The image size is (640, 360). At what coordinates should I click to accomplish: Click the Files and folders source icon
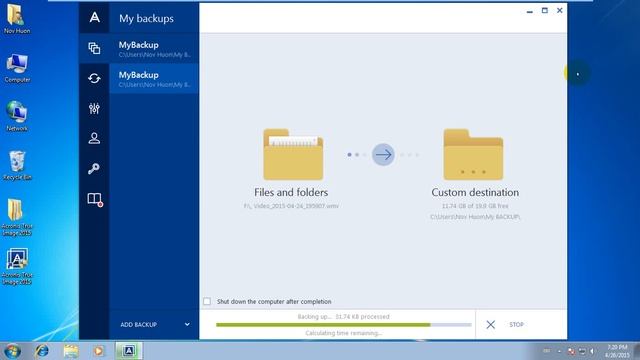[x=293, y=154]
